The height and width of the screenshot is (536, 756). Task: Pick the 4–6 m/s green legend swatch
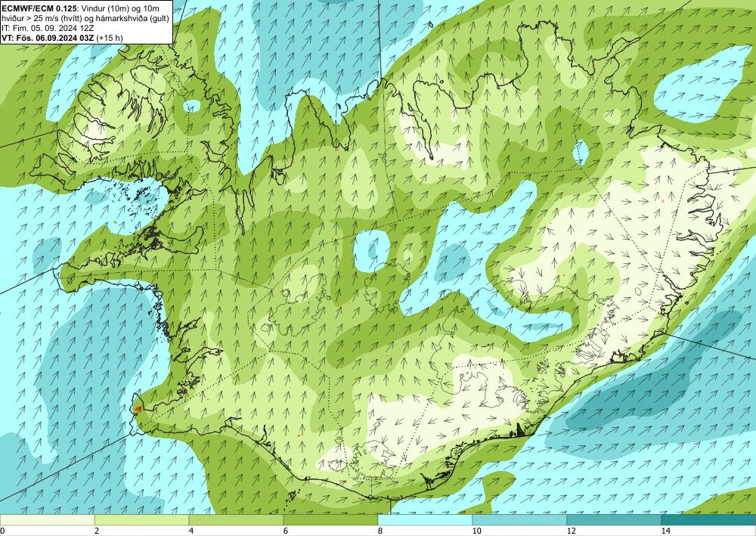coord(236,520)
